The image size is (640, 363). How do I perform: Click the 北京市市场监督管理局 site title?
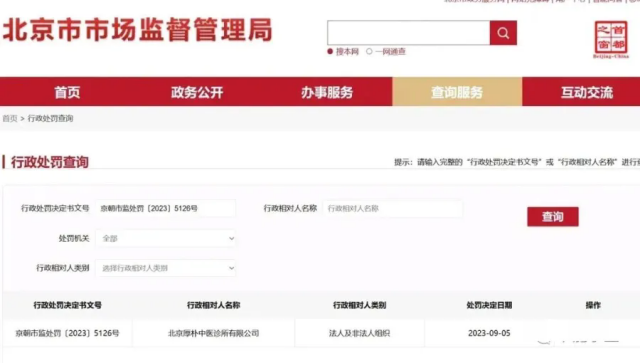(x=138, y=30)
